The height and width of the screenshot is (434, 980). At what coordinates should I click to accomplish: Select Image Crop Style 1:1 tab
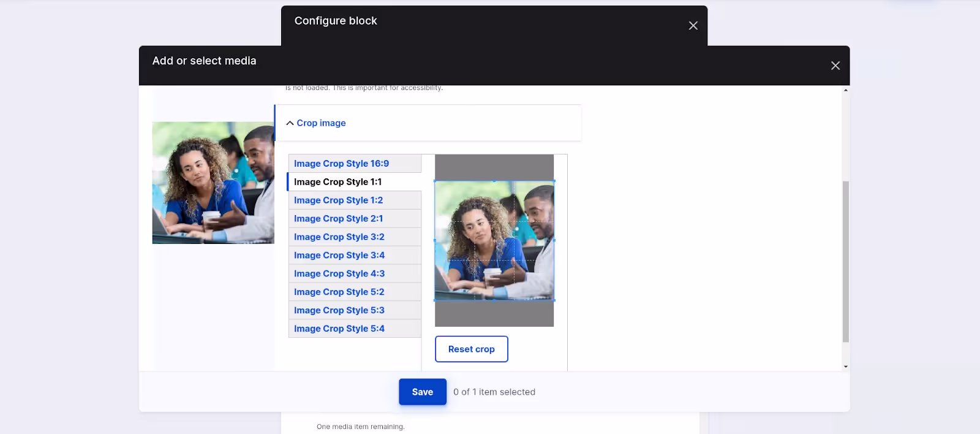[355, 182]
